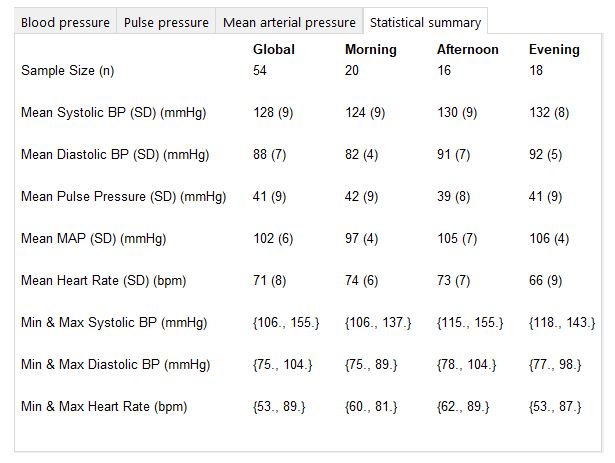Select the Mean arterial pressure tab
Image resolution: width=615 pixels, height=463 pixels.
click(289, 22)
